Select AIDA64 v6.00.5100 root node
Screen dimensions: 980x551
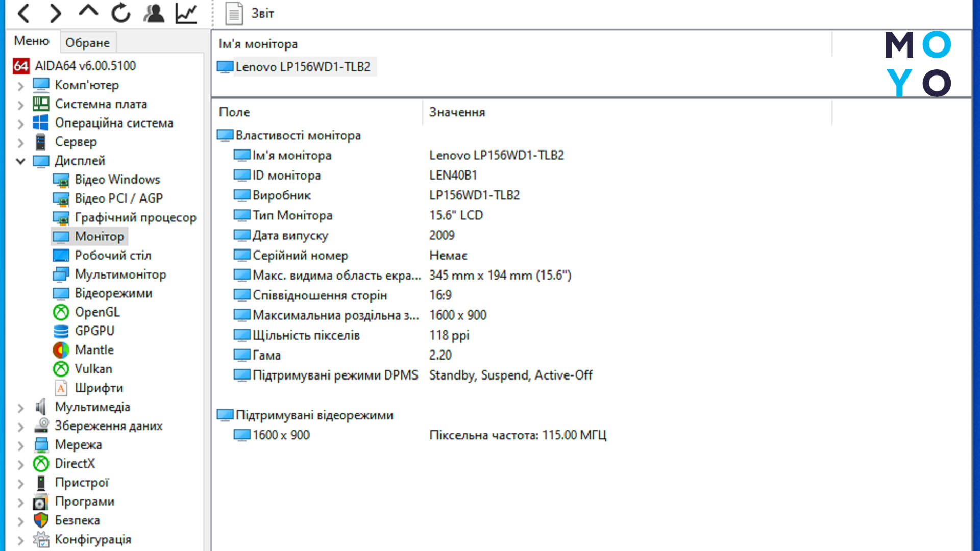pyautogui.click(x=75, y=66)
